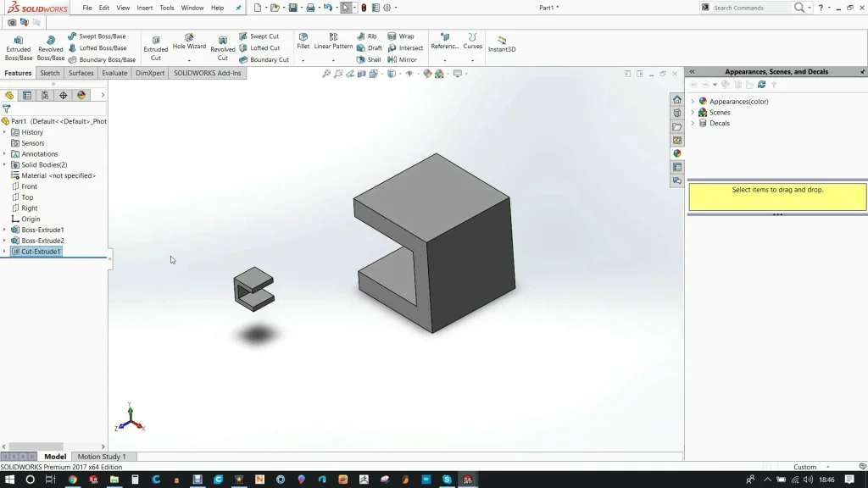Click the Print toolbar icon
Image resolution: width=868 pixels, height=488 pixels.
[x=310, y=8]
